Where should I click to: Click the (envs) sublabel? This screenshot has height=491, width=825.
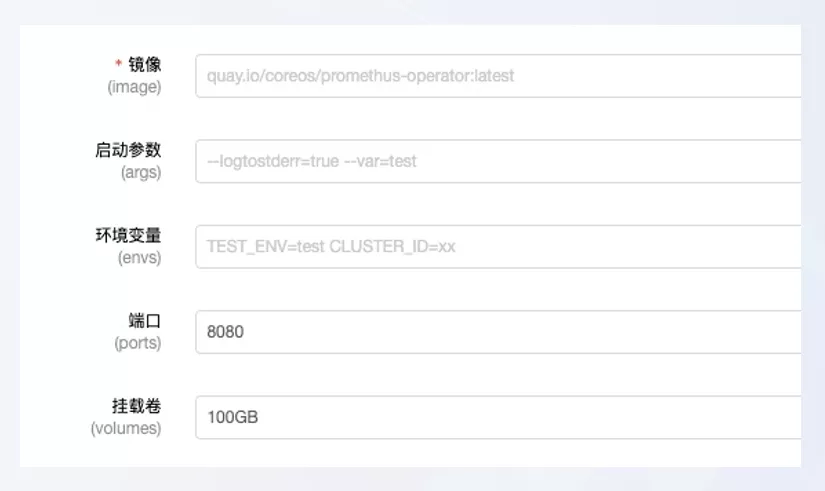[139, 257]
